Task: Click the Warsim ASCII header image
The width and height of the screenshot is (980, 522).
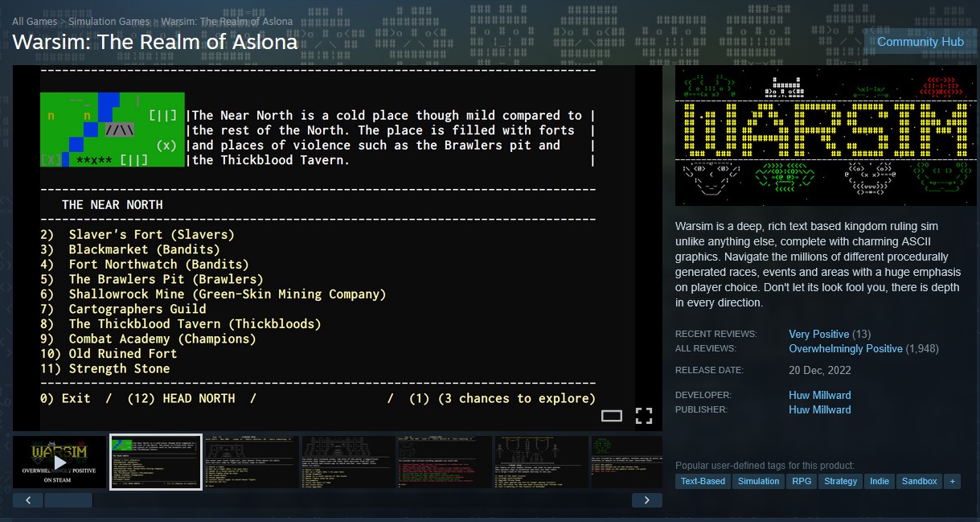Action: (826, 135)
